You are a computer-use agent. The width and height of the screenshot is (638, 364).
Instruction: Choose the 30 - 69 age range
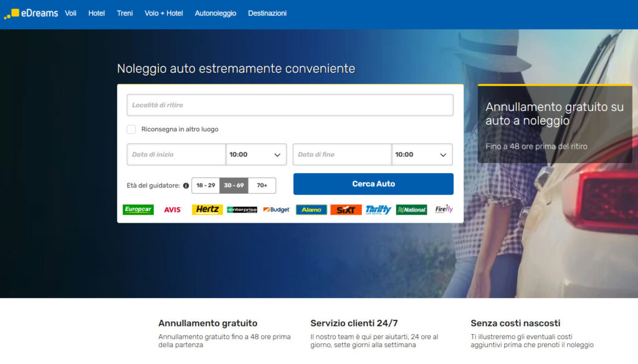[x=234, y=185]
